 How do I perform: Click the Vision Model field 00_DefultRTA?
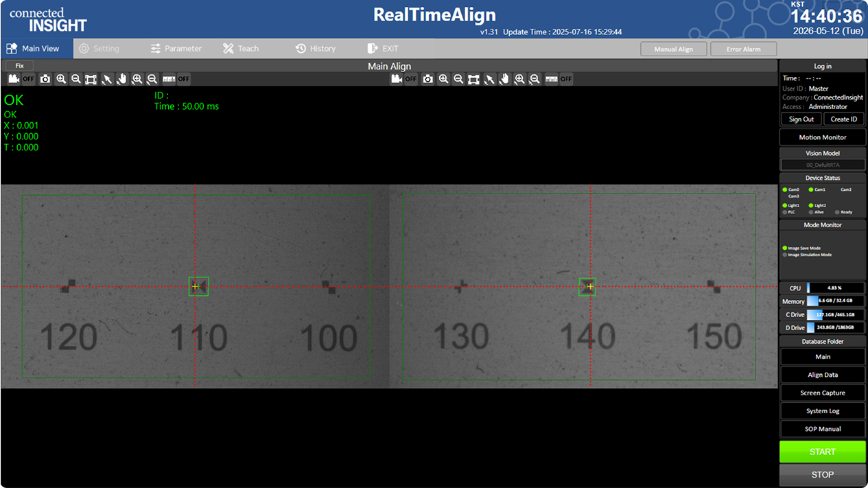[822, 165]
